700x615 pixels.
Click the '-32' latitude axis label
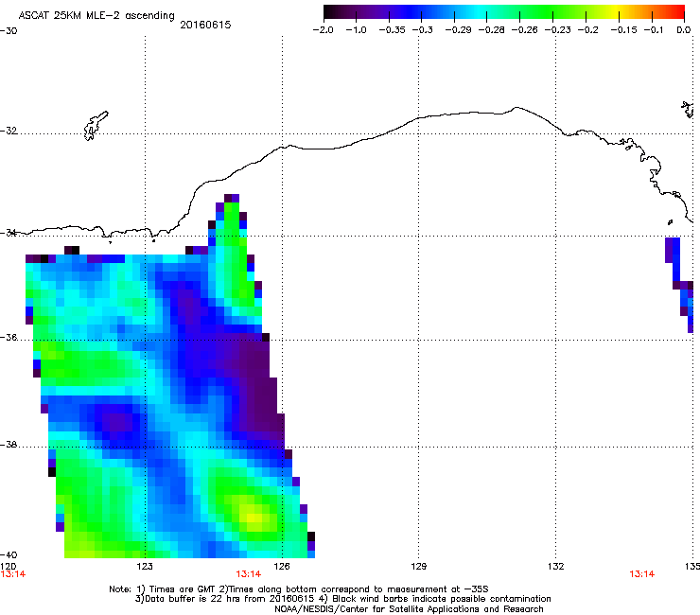tap(9, 131)
